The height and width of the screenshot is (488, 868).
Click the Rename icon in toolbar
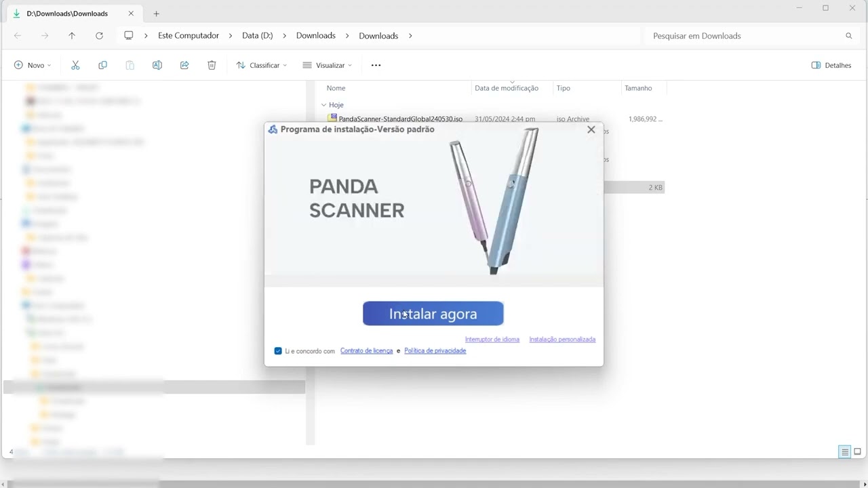point(157,65)
